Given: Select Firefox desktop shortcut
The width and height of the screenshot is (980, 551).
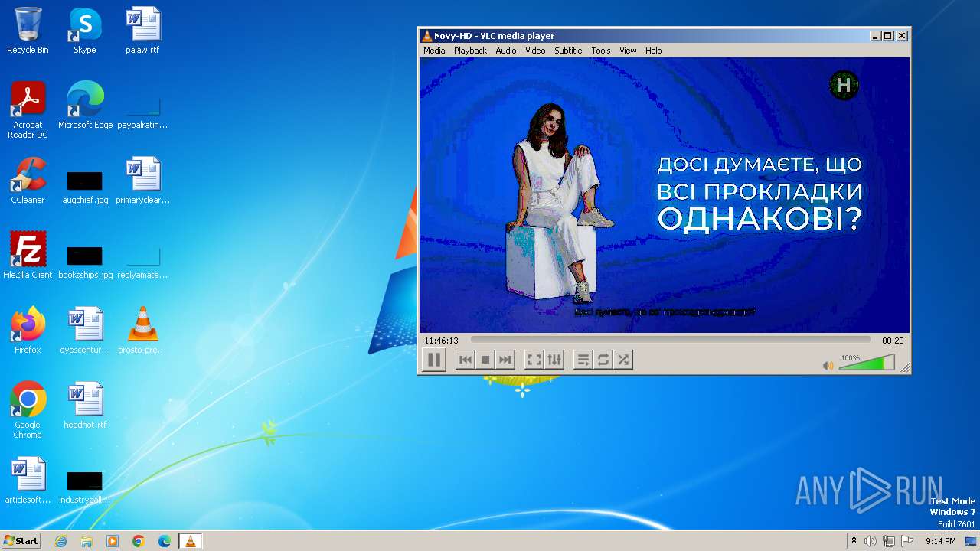Looking at the screenshot, I should [28, 331].
